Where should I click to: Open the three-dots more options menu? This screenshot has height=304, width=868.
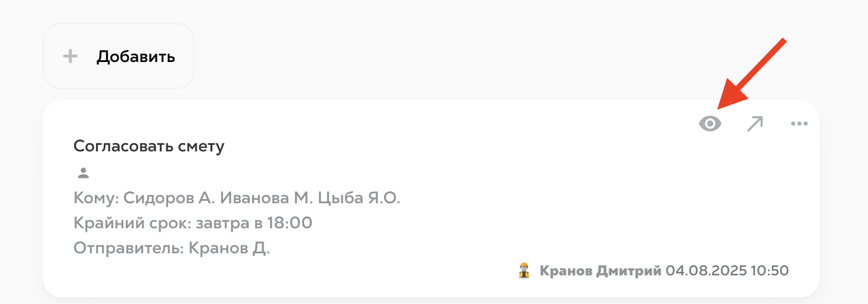tap(799, 124)
